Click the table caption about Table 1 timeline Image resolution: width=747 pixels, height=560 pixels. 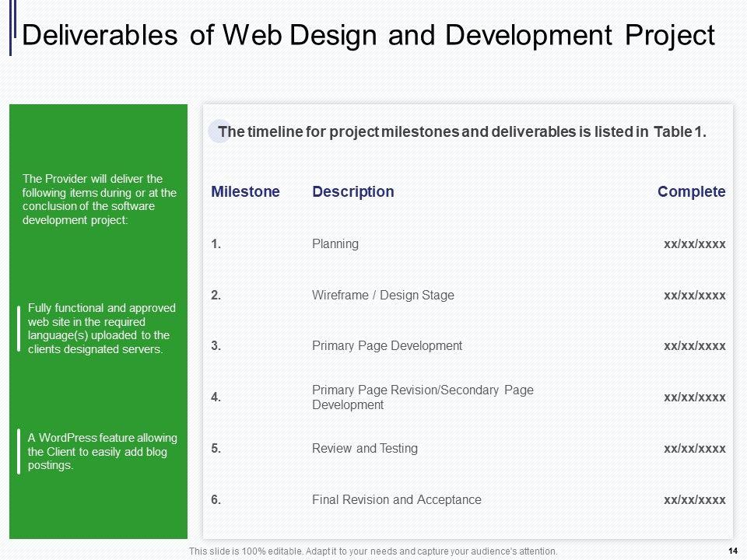(462, 132)
